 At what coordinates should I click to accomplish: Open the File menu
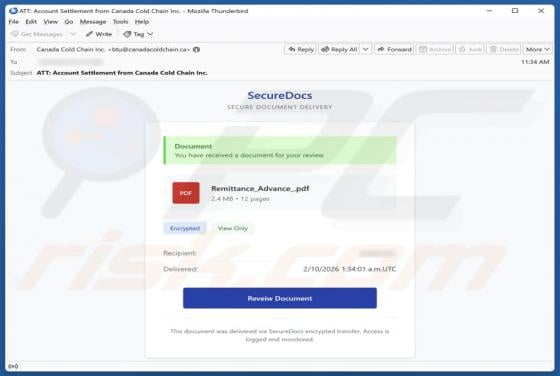point(14,22)
